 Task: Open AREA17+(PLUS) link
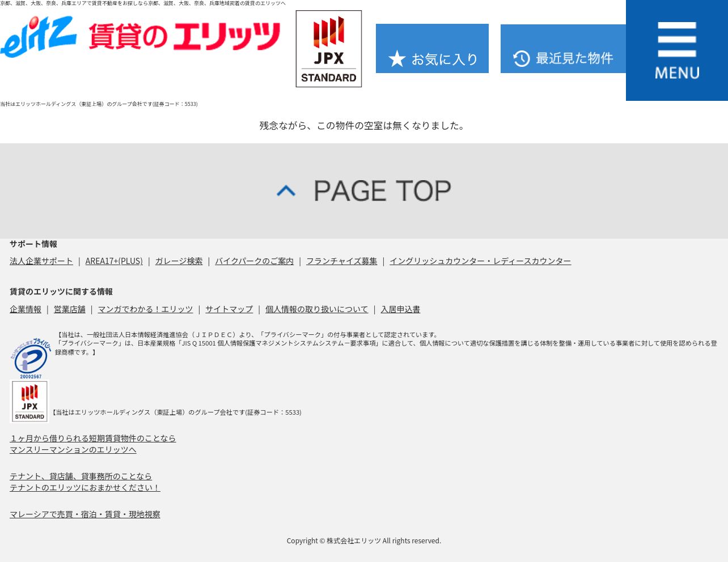tap(114, 261)
